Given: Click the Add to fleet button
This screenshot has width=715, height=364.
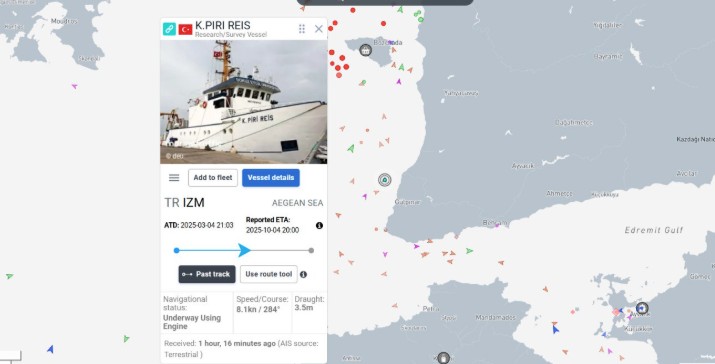Looking at the screenshot, I should 213,178.
